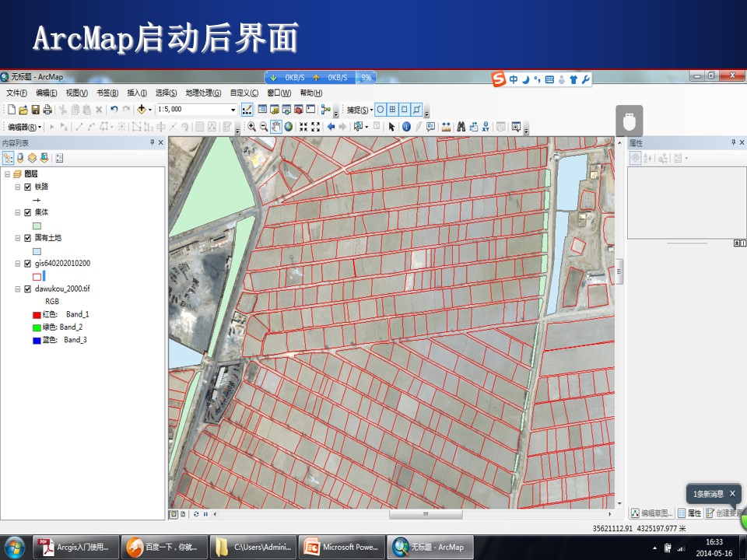Screen dimensions: 747x560
Task: Click the Print icon in the standard toolbar
Action: point(47,110)
